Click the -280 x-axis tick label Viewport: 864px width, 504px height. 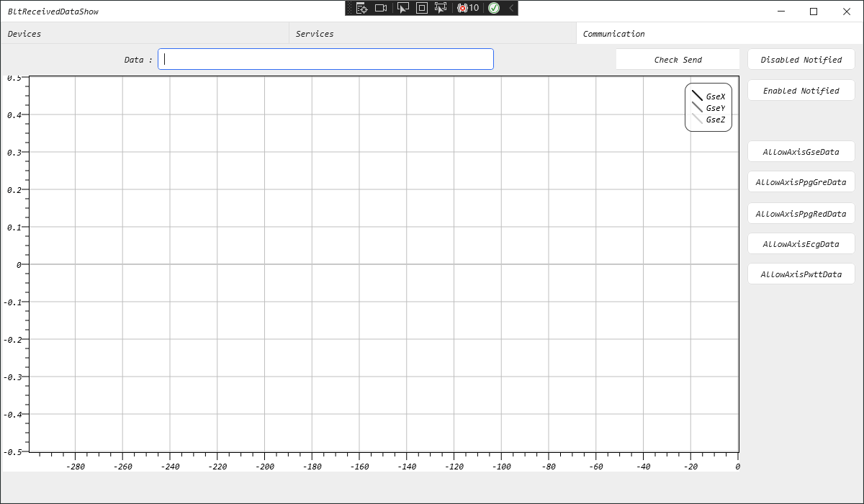click(x=76, y=467)
